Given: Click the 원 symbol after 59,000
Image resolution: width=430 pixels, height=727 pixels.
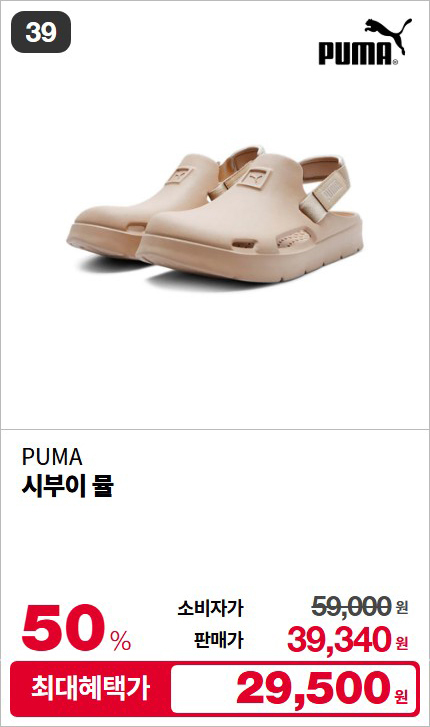Looking at the screenshot, I should tap(402, 607).
